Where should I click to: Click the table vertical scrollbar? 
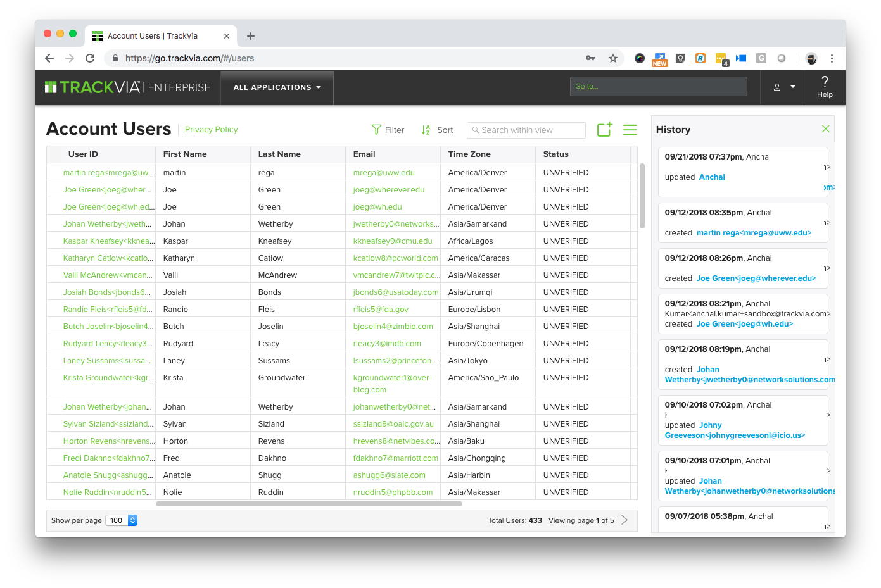click(x=642, y=196)
